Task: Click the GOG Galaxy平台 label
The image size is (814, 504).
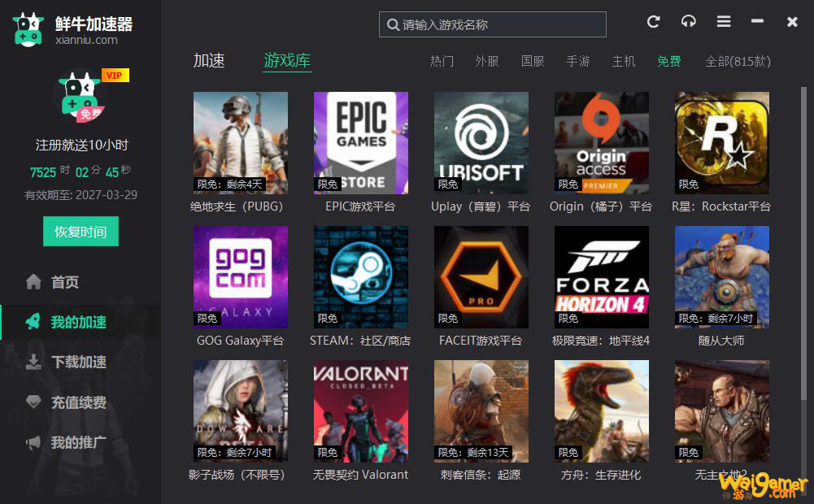Action: 241,341
